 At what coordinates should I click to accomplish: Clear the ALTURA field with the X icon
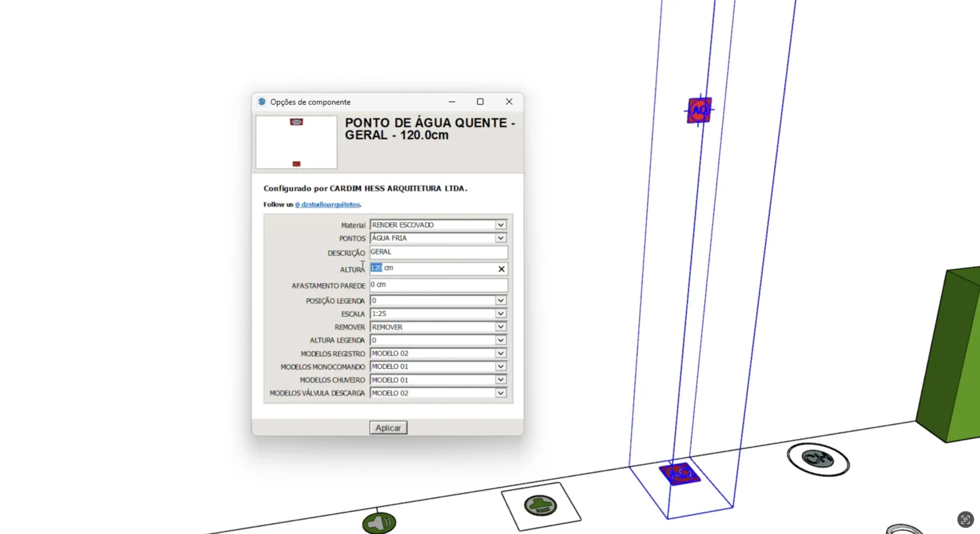(501, 269)
